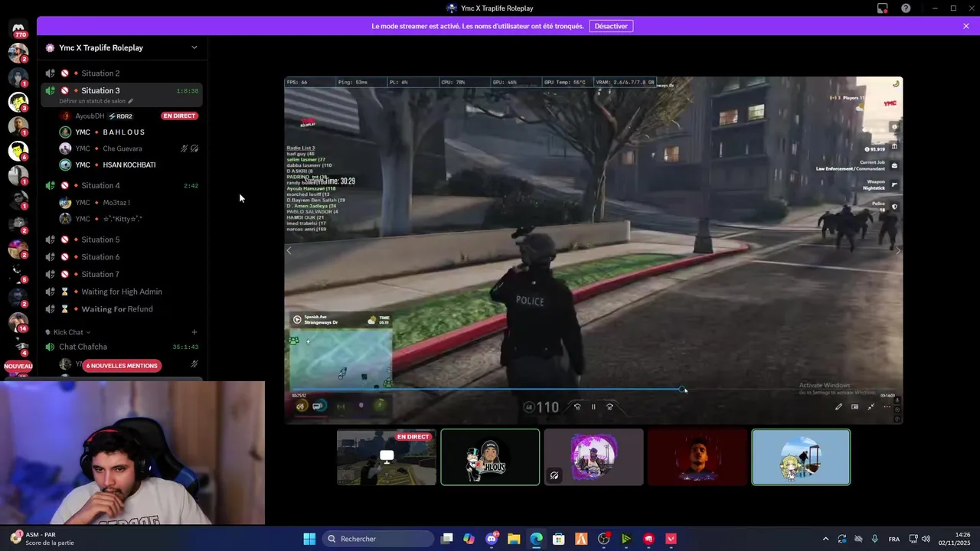Click the help question mark icon
This screenshot has height=551, width=980.
coord(906,8)
